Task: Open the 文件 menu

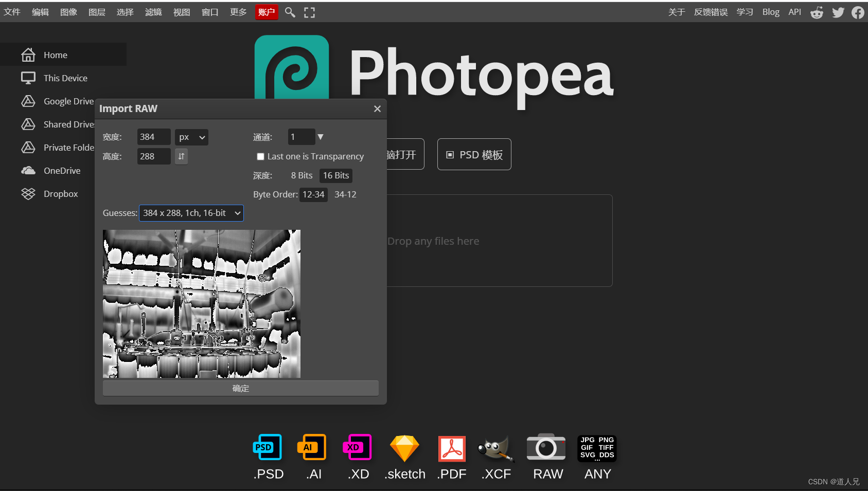Action: (12, 12)
